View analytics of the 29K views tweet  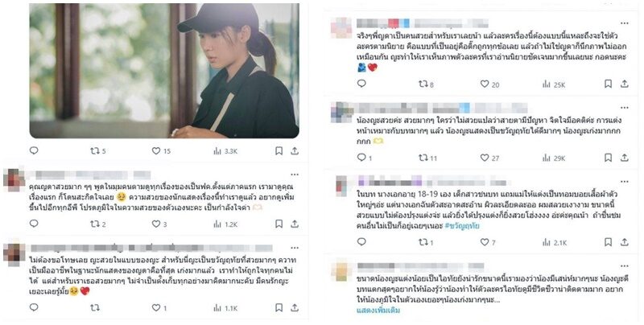coord(554,158)
